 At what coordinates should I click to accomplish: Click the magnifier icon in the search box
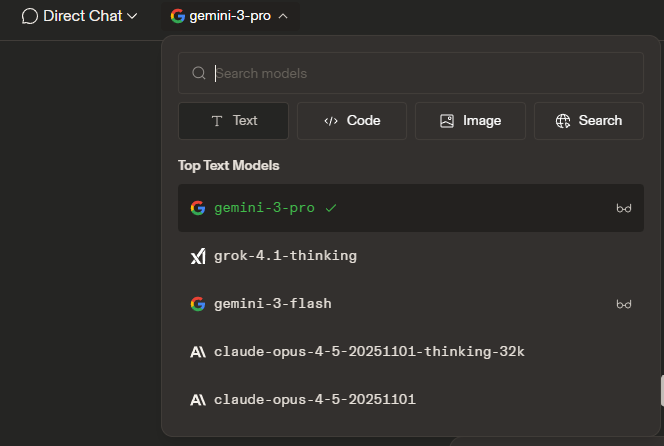coord(199,73)
